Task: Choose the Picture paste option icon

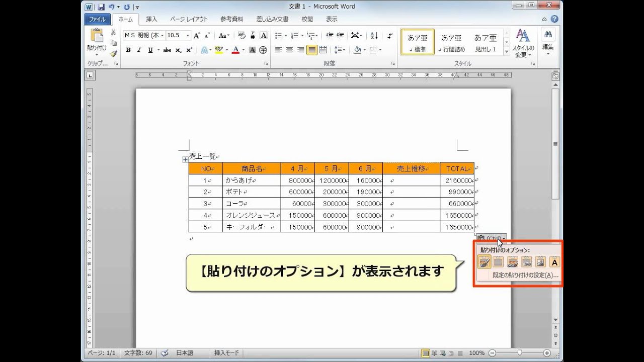Action: point(540,261)
